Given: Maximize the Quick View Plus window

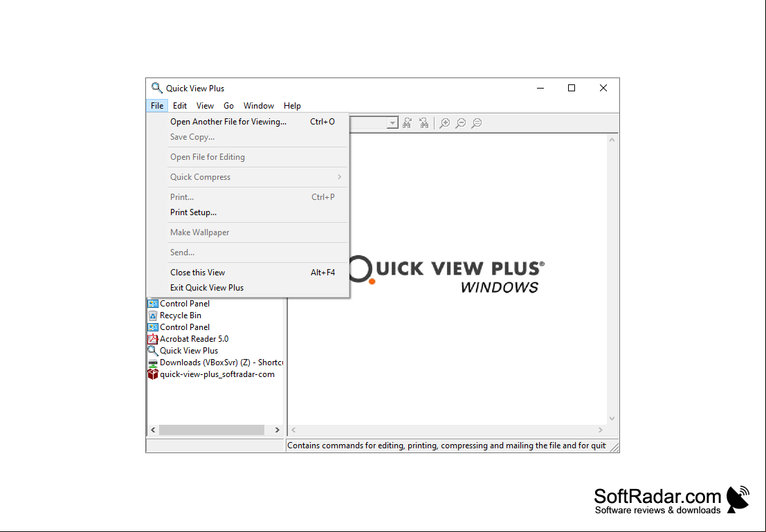Looking at the screenshot, I should pyautogui.click(x=572, y=88).
